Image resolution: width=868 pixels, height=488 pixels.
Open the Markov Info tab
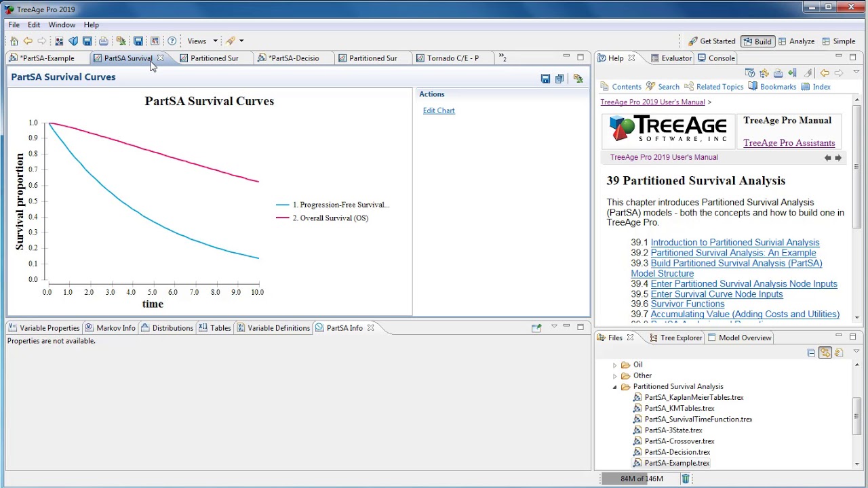coord(110,328)
